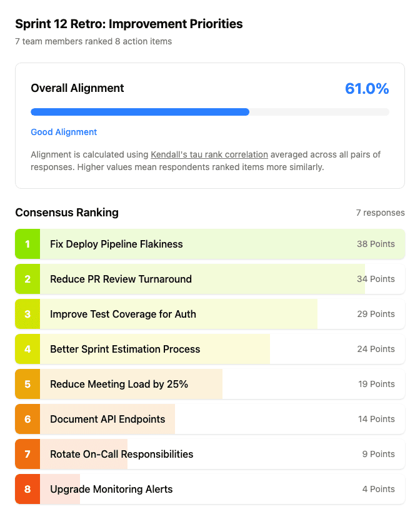Select the Improve Test Coverage for Auth item
420x519 pixels.
pos(124,314)
